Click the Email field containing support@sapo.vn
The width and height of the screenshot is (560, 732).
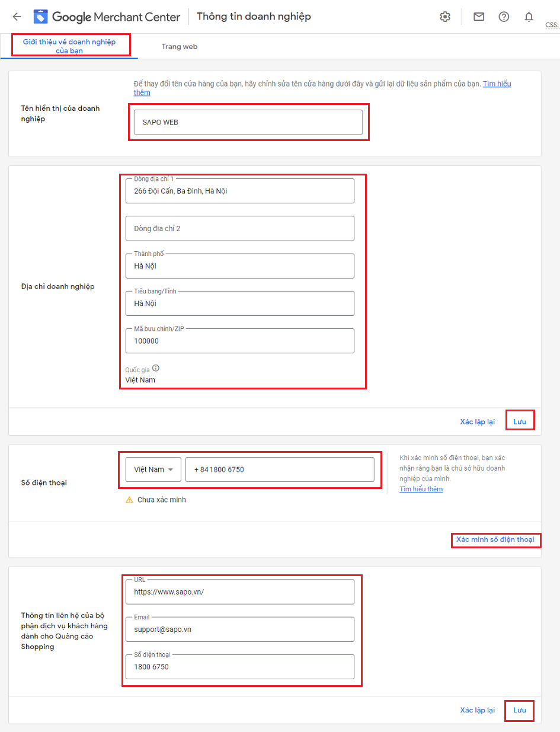pyautogui.click(x=239, y=629)
